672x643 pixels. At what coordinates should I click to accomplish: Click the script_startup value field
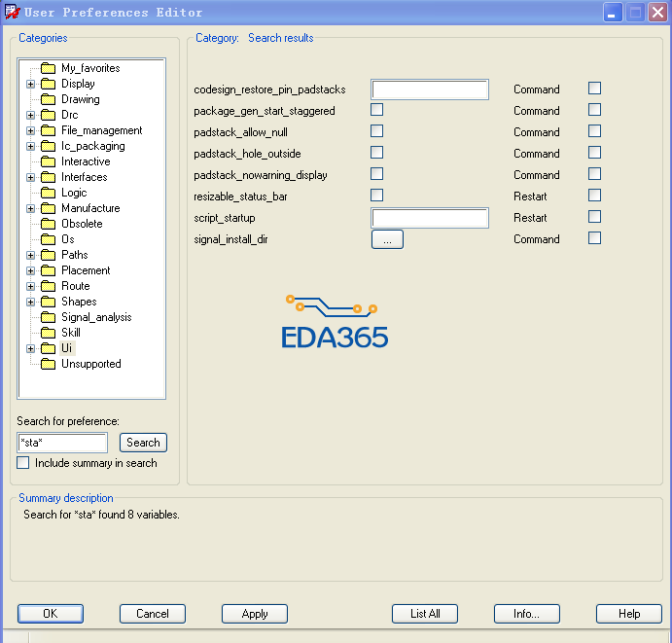pyautogui.click(x=430, y=218)
